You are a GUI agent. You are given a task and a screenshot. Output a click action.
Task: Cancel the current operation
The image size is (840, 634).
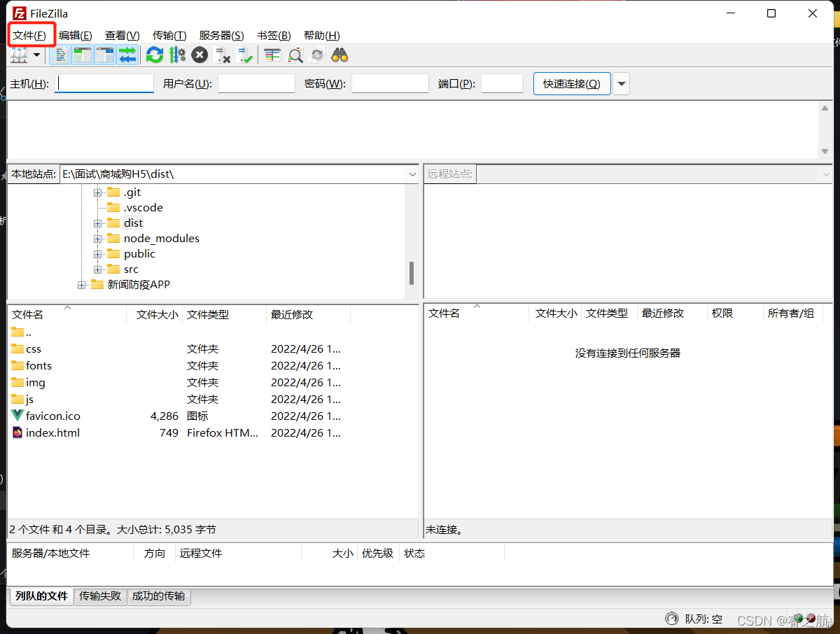click(199, 55)
